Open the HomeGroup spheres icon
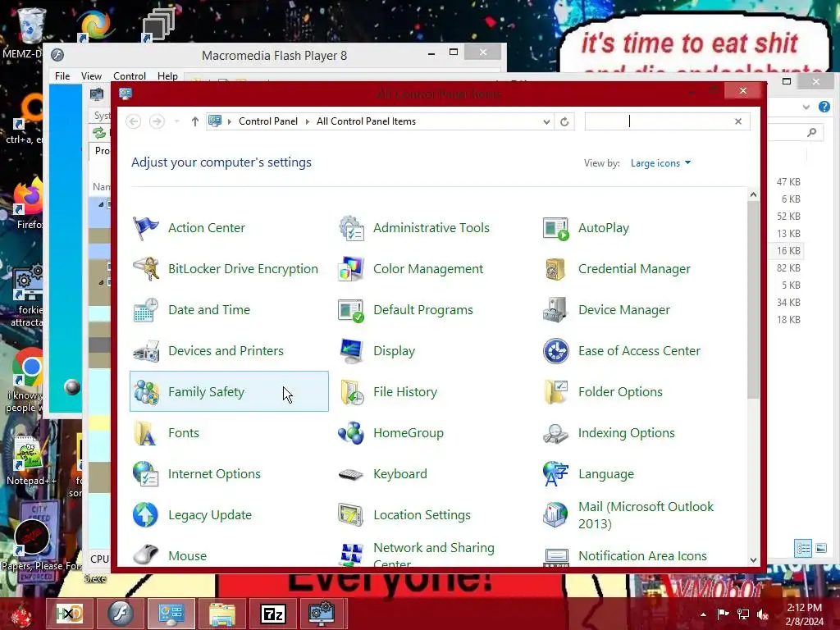Screen dimensions: 840x630 tap(351, 433)
